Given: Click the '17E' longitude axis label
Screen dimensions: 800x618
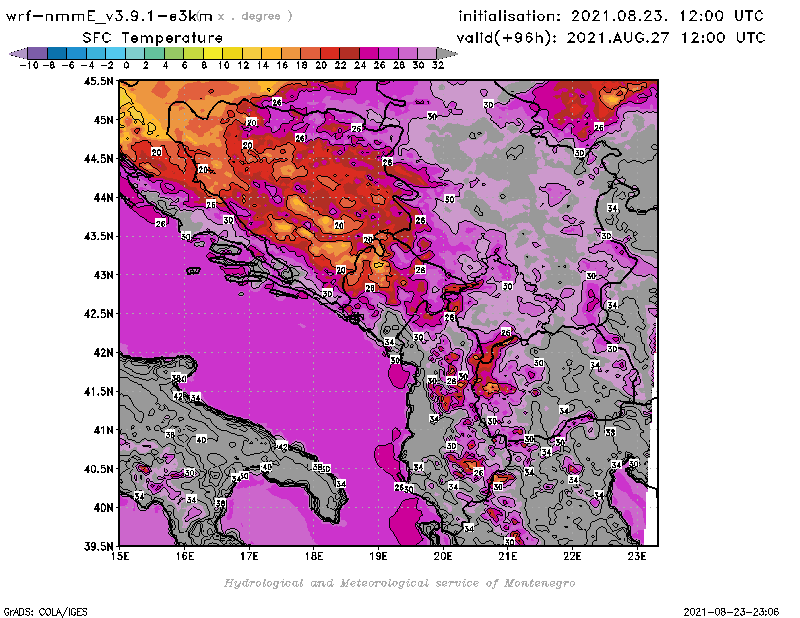Looking at the screenshot, I should [249, 556].
